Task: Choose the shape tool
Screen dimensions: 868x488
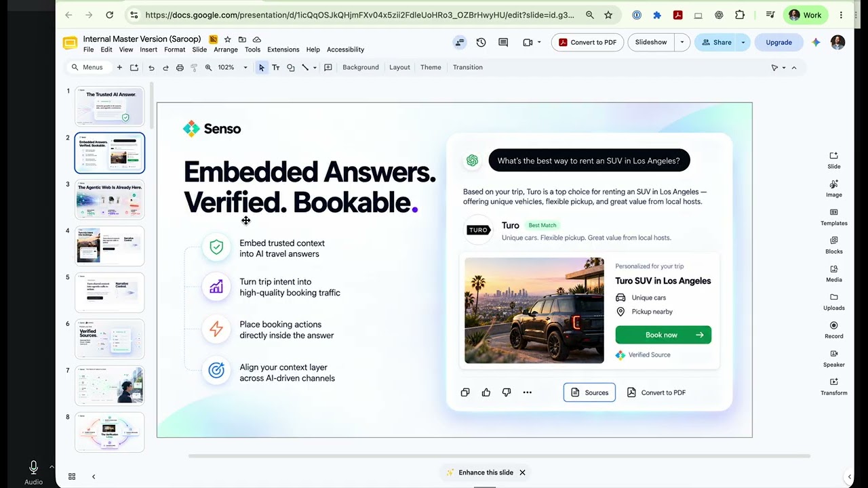Action: point(290,68)
